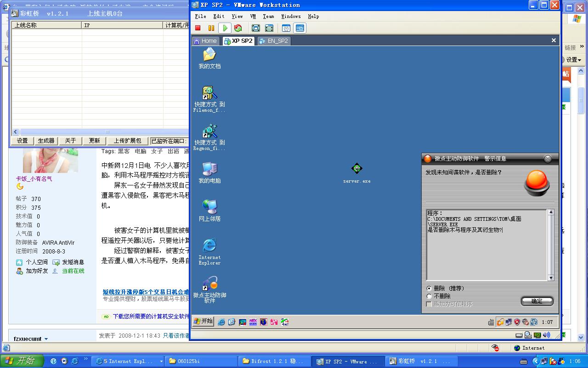Open server.exe icon on the VM desktop
Screen dimensions: 588x368
click(x=356, y=169)
